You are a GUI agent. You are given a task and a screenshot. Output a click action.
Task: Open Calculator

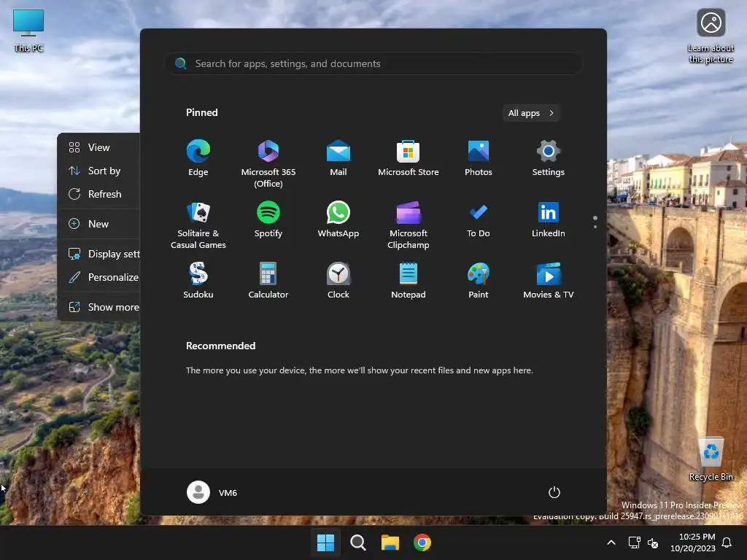[x=268, y=281]
